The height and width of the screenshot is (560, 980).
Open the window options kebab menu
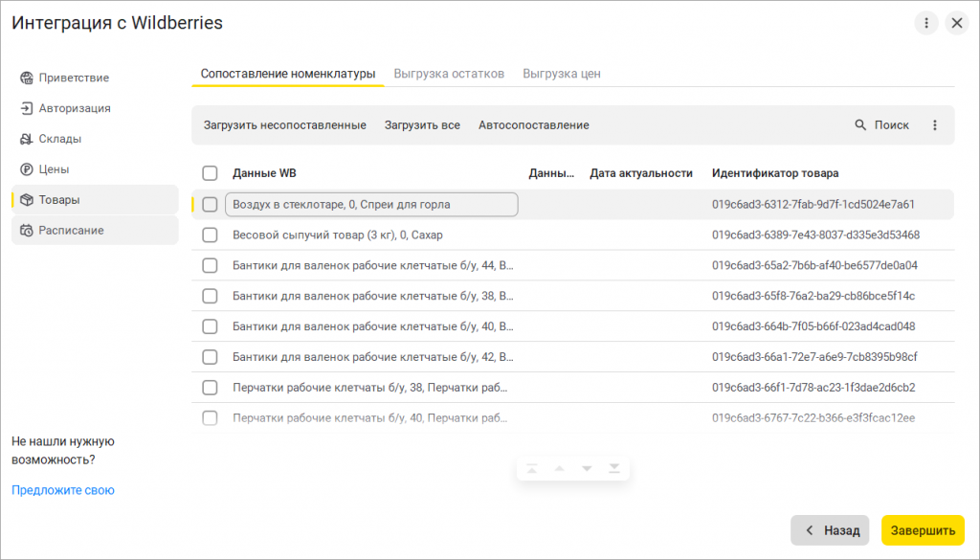click(926, 23)
